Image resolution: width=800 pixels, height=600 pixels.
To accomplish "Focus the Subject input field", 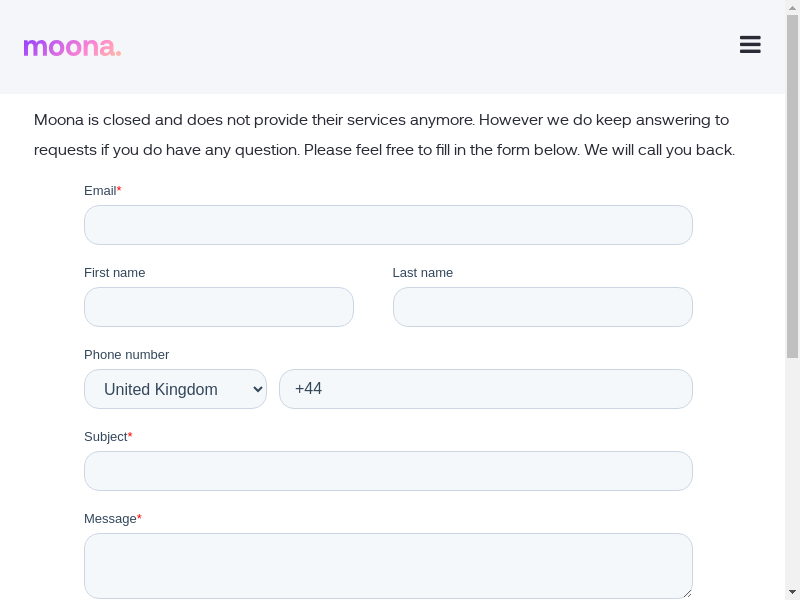I will point(388,471).
